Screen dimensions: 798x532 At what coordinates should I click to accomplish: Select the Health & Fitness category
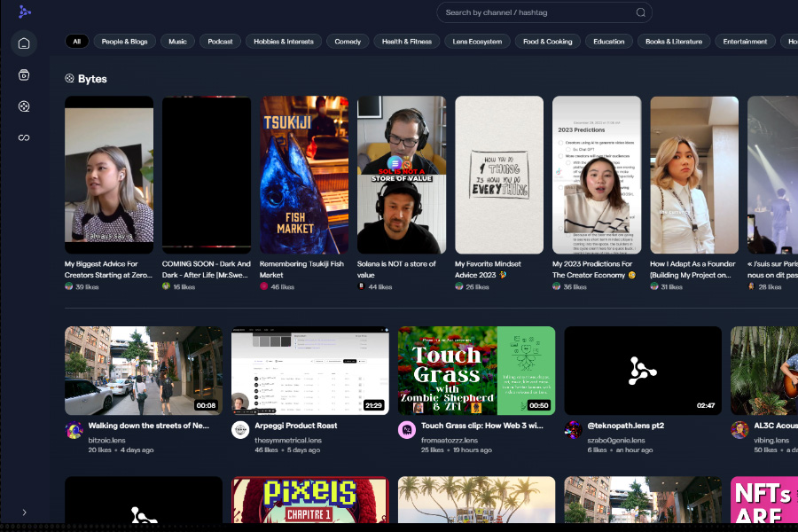(407, 42)
